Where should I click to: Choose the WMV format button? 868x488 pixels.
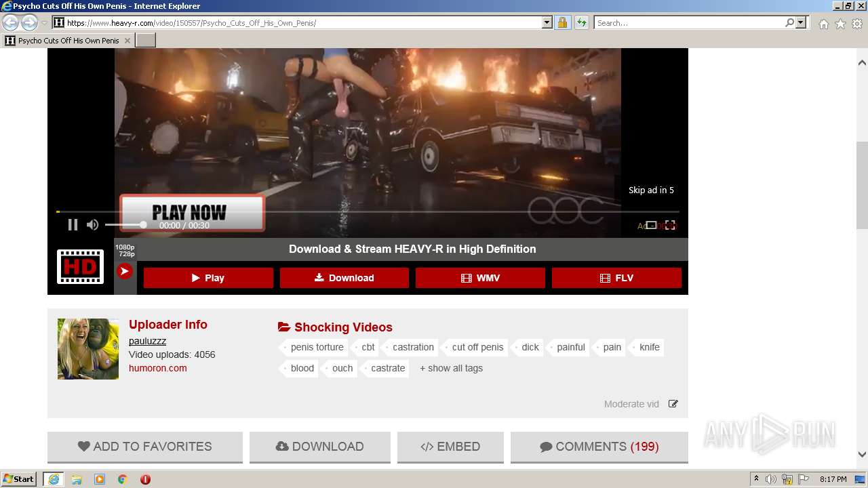click(480, 278)
